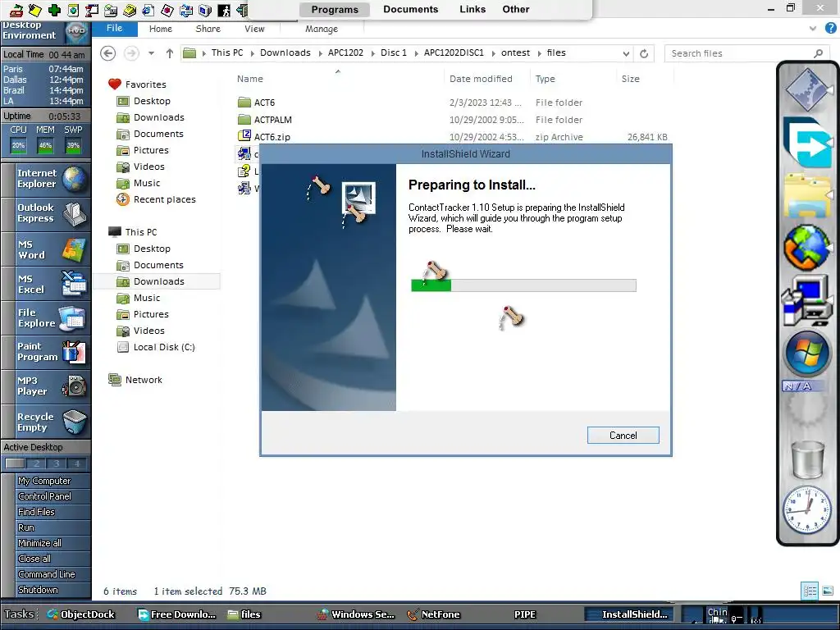Select the ACT6.zip file row

point(453,137)
